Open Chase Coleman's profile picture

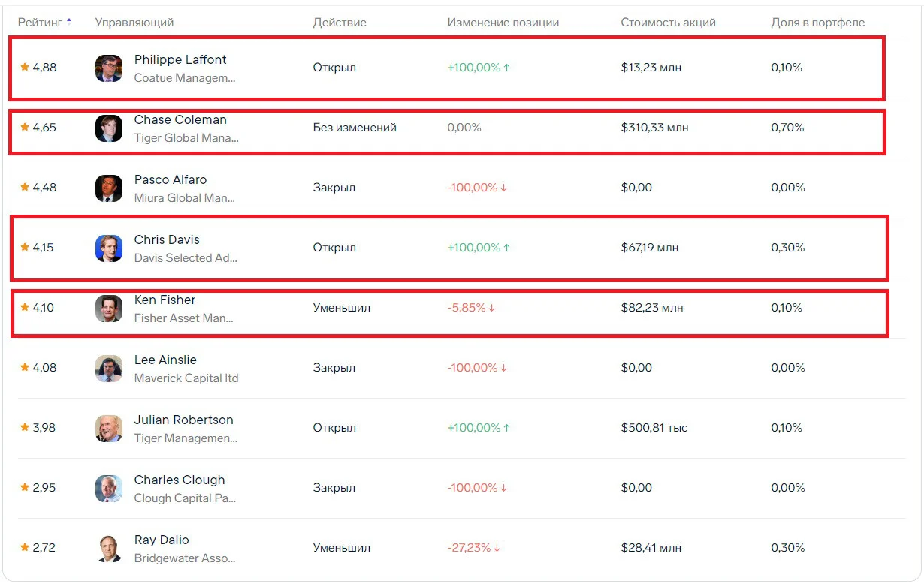(109, 128)
